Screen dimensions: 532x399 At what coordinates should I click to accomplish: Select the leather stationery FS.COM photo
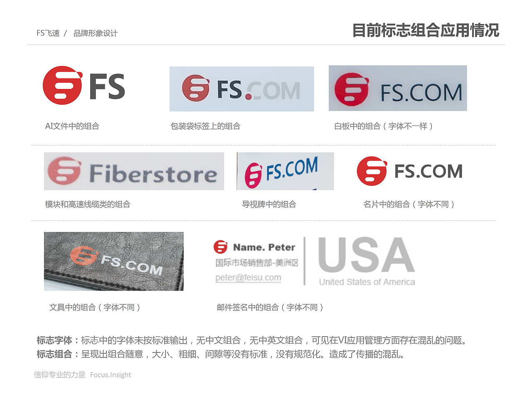coord(113,261)
